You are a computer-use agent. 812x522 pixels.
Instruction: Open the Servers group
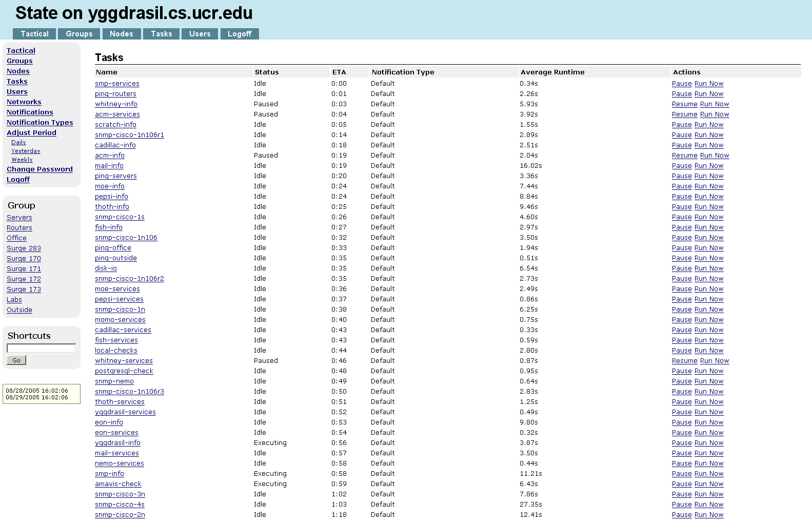(x=19, y=218)
